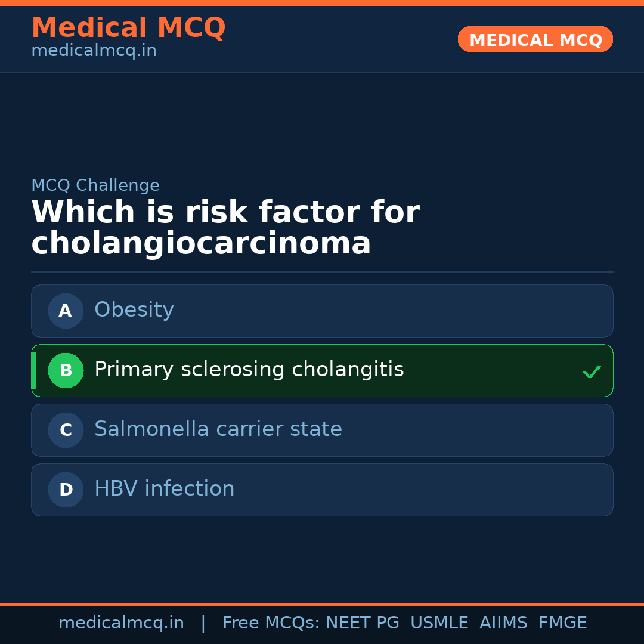The image size is (644, 644).
Task: Click the green B option circle
Action: (x=66, y=370)
